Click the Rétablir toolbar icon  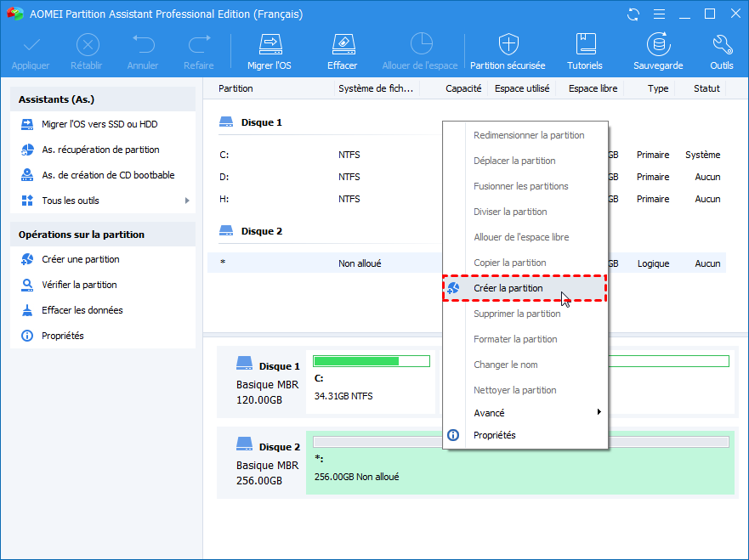(88, 45)
